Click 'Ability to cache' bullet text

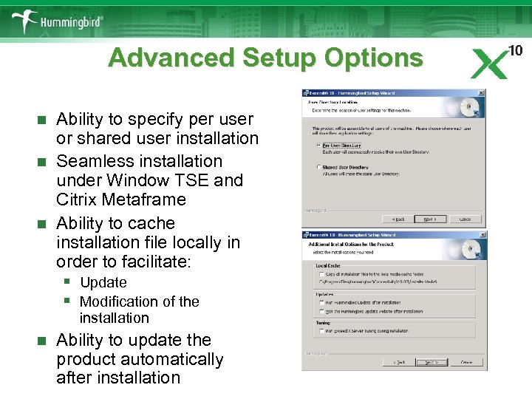[149, 242]
